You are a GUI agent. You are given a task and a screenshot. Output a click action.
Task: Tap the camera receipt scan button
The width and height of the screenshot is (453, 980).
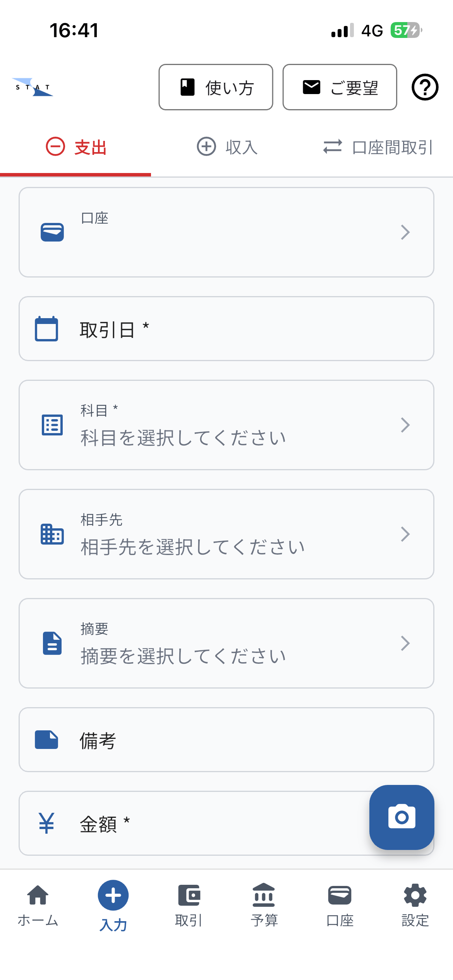click(402, 817)
